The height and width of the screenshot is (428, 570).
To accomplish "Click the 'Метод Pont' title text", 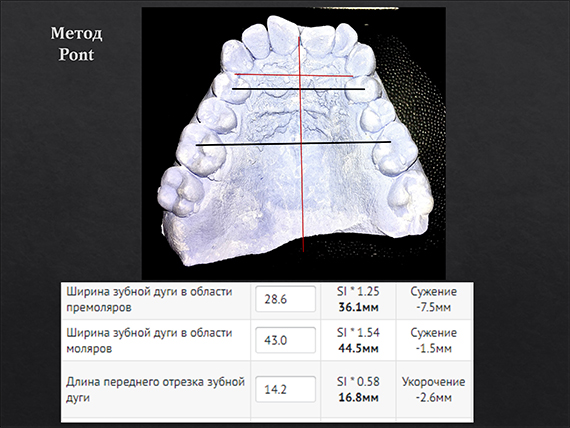I will point(76,44).
